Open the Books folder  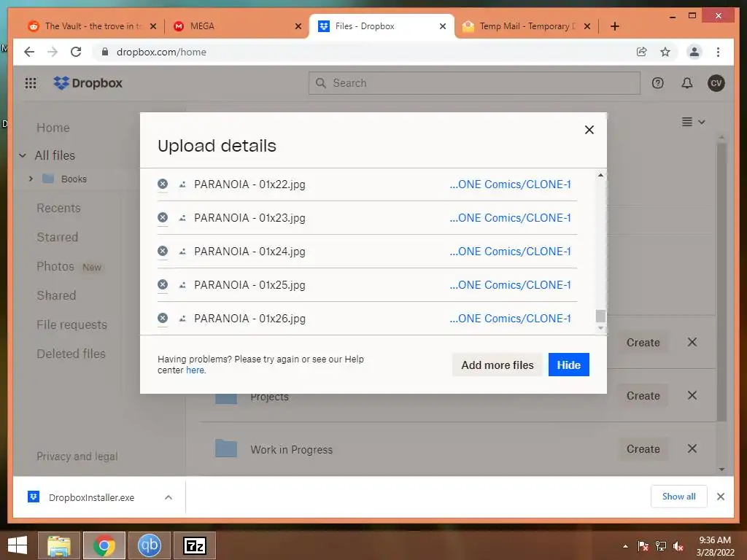point(74,179)
